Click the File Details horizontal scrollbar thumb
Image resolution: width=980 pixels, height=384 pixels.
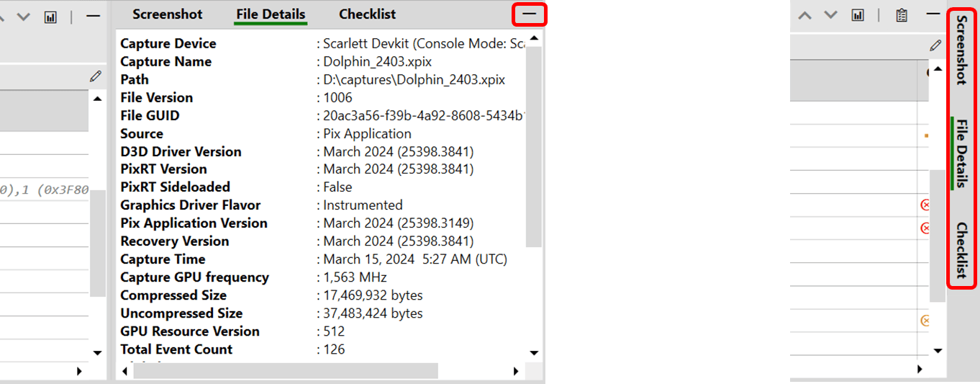click(286, 371)
